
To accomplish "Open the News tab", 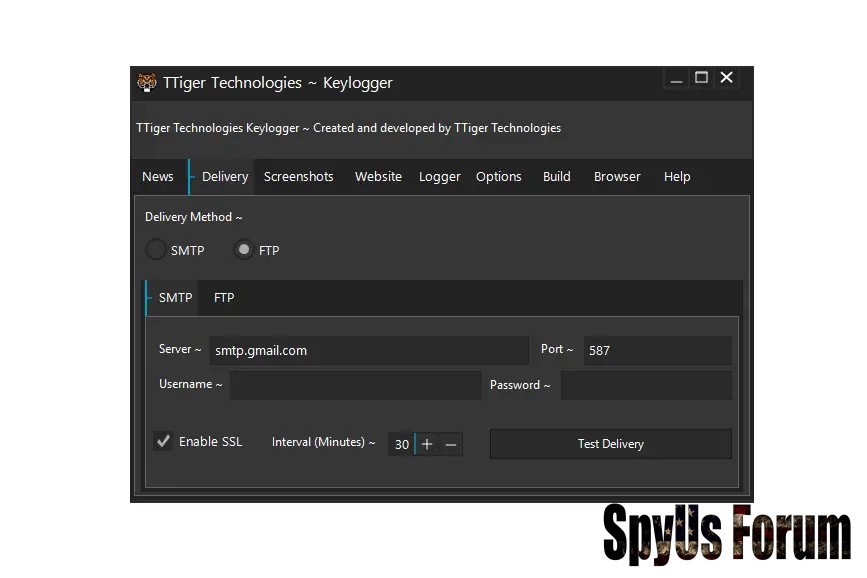I will (x=158, y=177).
